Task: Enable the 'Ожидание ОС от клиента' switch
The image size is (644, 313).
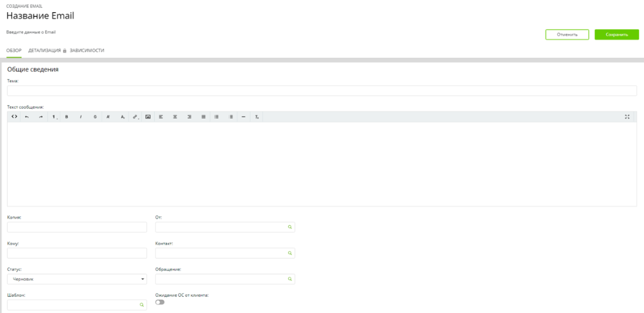Action: [x=160, y=302]
